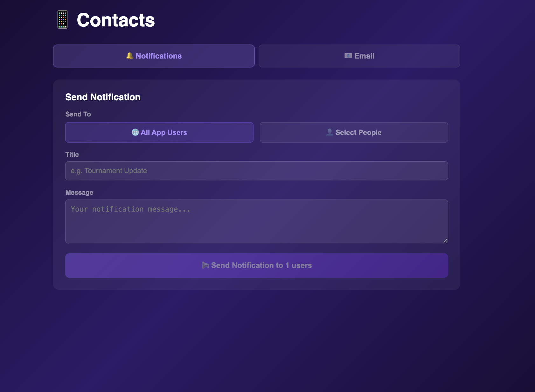Image resolution: width=535 pixels, height=392 pixels.
Task: Click the Send Notification panel header
Action: (103, 97)
